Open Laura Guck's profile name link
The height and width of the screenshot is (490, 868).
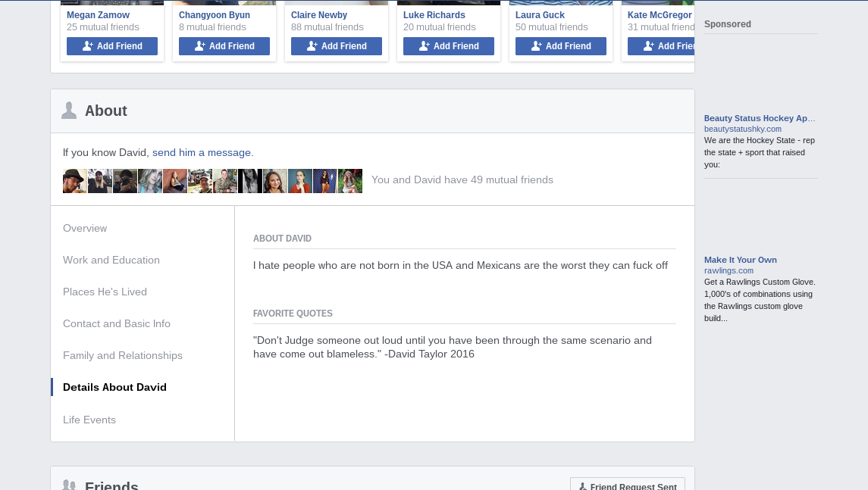540,15
